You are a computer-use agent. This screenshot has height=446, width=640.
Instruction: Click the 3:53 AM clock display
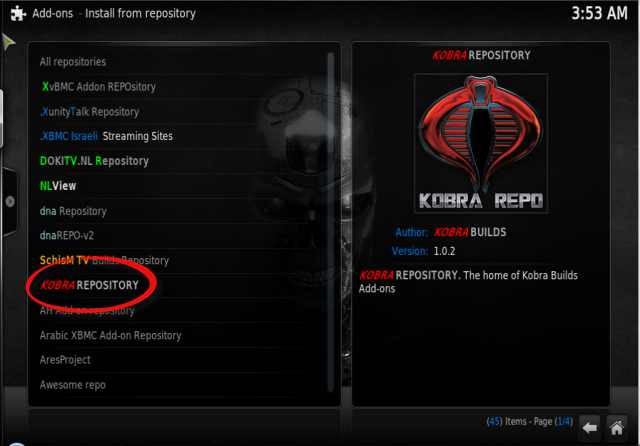(x=599, y=13)
